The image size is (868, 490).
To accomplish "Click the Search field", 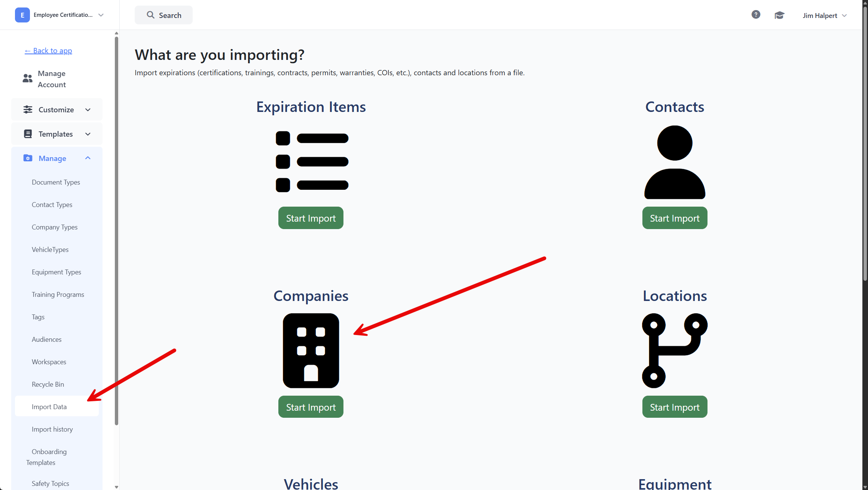I will click(163, 15).
